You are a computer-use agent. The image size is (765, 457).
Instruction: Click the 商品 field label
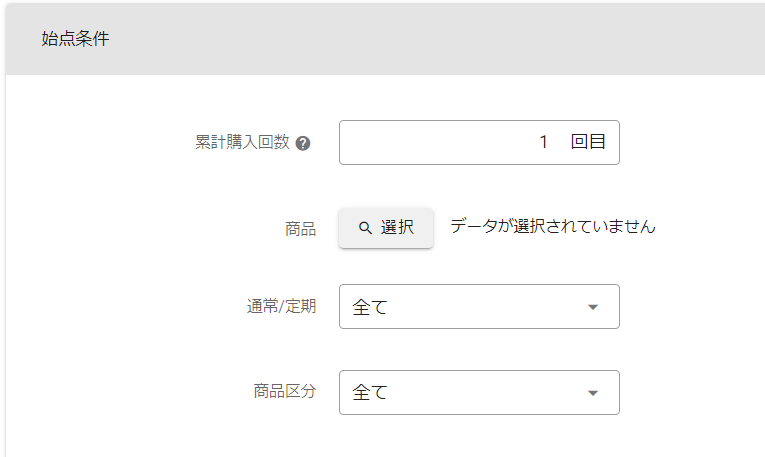click(300, 229)
